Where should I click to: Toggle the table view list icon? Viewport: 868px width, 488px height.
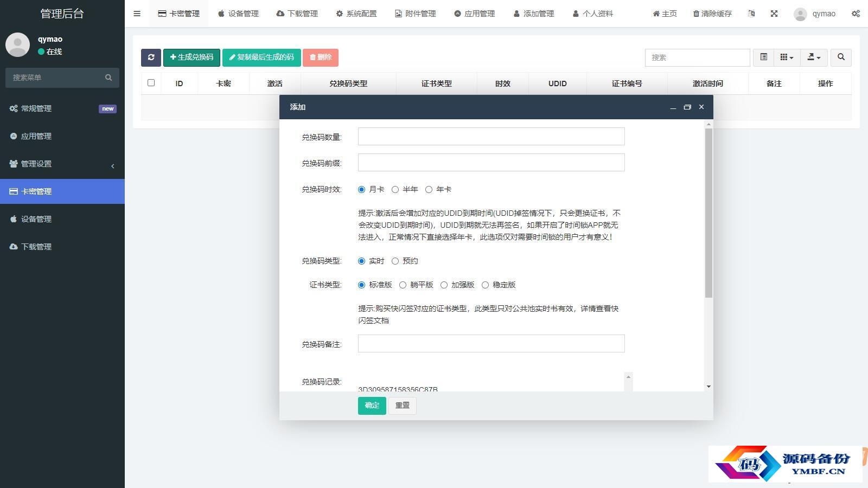763,57
